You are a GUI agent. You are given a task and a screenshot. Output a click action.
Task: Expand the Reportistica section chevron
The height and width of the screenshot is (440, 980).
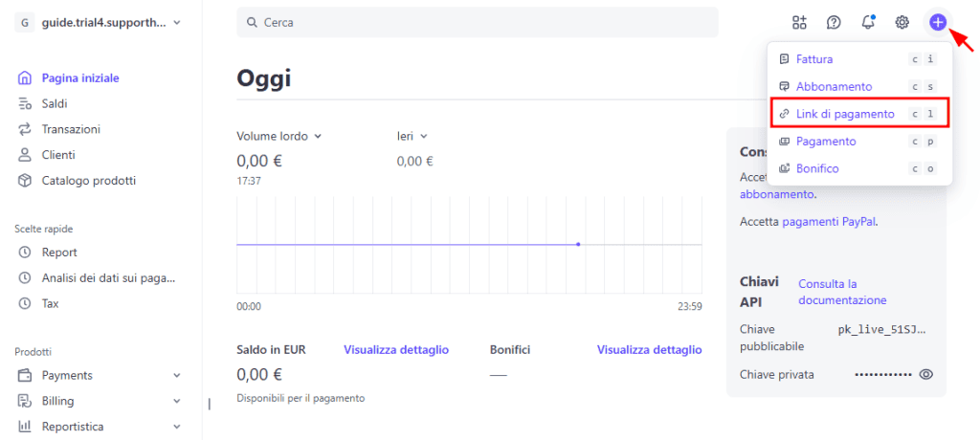coord(177,427)
